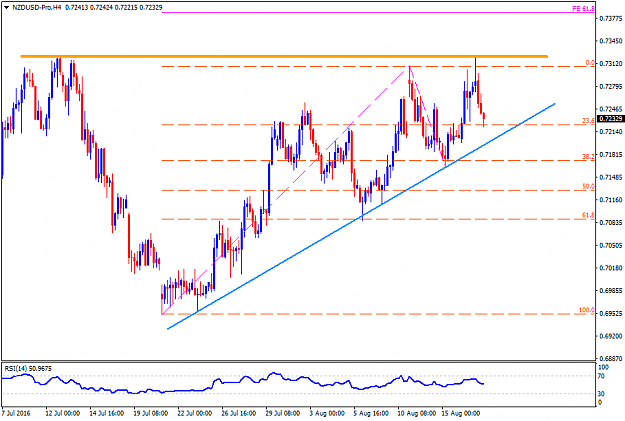Click the 22 Jul 00:00 date label

(195, 413)
